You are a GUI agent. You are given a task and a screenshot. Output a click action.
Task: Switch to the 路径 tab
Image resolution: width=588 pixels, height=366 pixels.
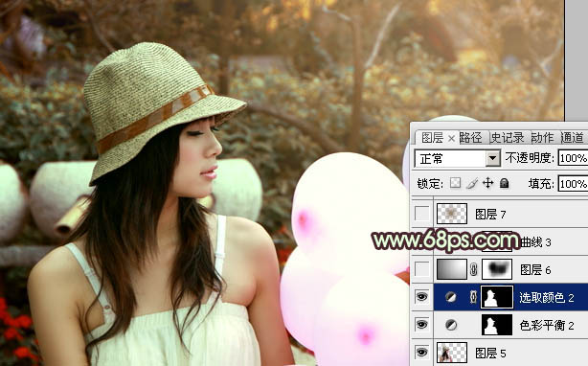pyautogui.click(x=470, y=138)
